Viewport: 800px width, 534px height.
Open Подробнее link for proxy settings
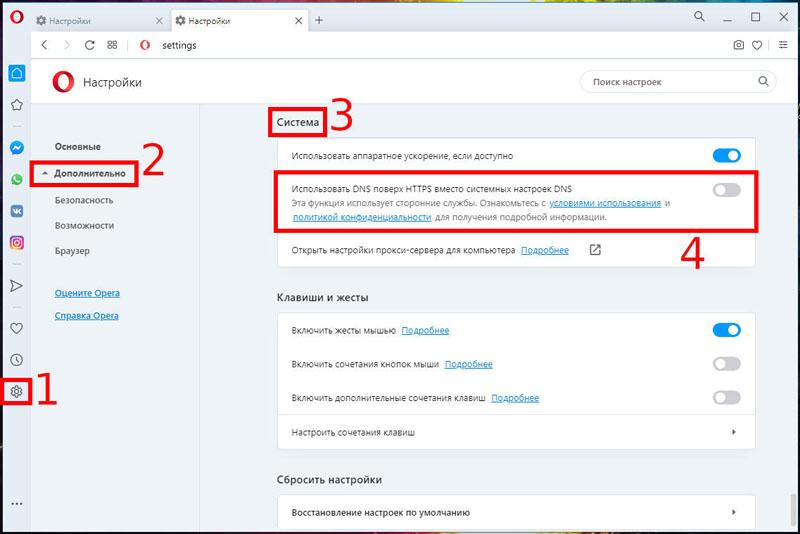pos(544,250)
